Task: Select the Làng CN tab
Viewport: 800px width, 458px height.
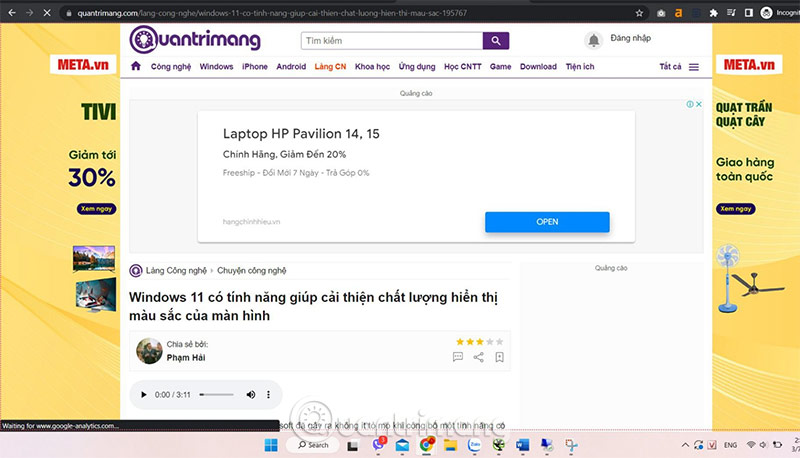Action: [x=330, y=66]
